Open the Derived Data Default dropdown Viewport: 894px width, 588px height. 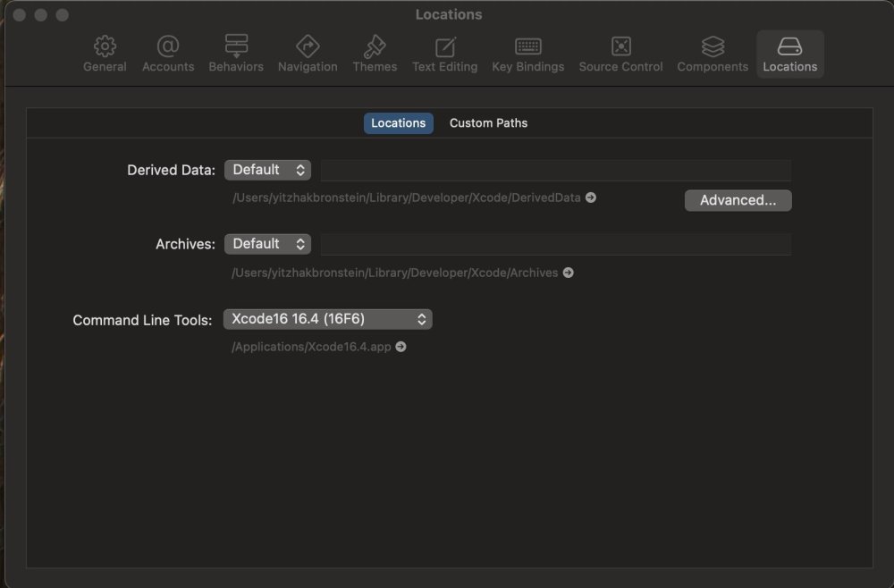(267, 170)
